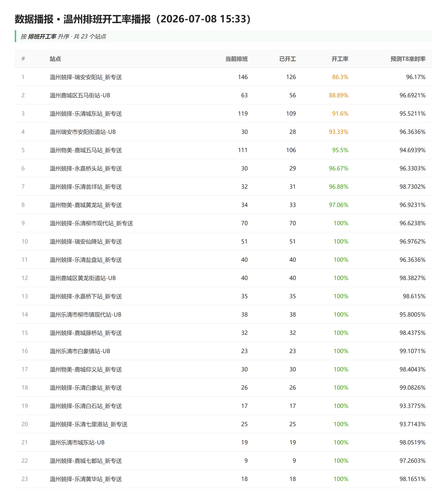Click row number 23 in the table
Screen dimensions: 447x500
25,479
